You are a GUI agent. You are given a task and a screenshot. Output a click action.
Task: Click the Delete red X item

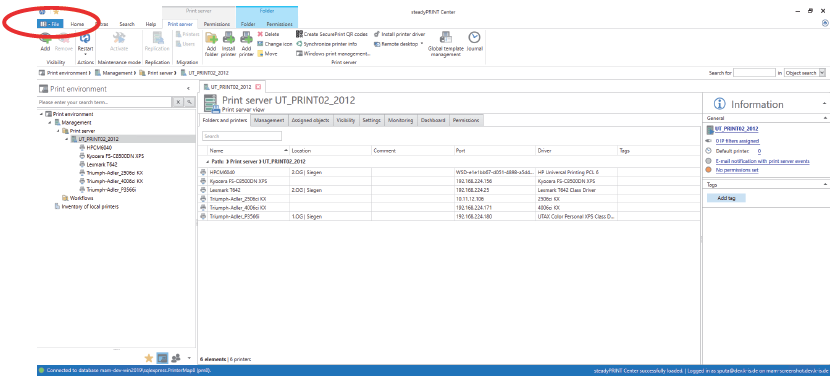coord(268,34)
